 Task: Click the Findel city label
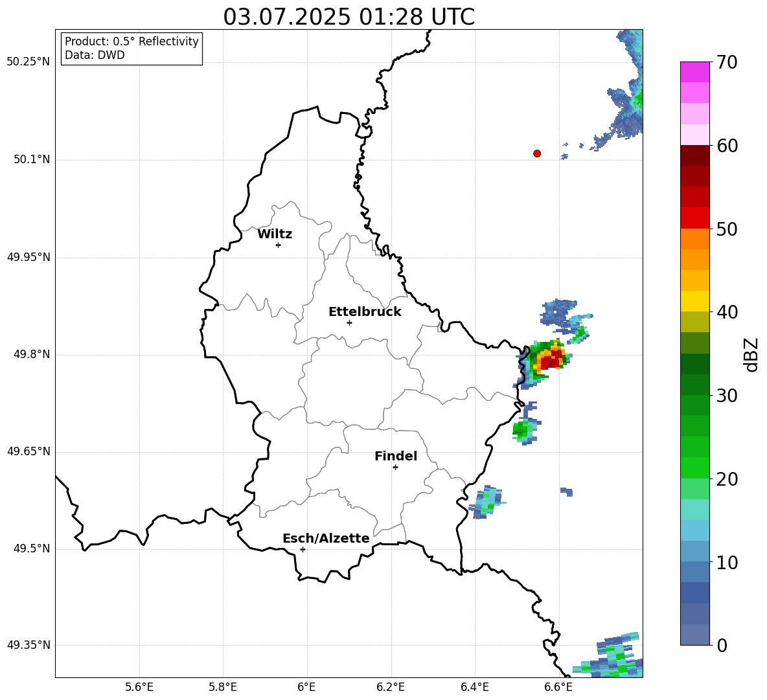396,456
